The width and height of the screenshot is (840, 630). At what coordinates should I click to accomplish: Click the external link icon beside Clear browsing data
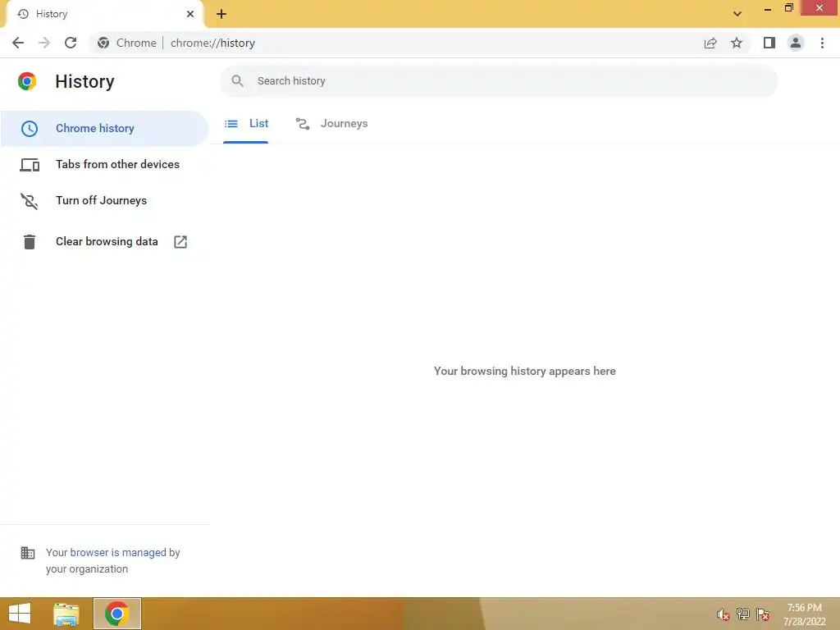180,242
